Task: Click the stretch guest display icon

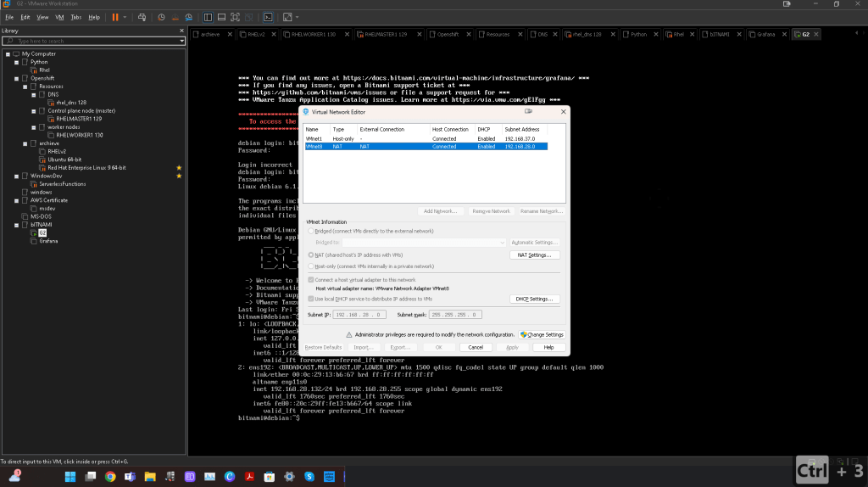Action: coord(287,17)
